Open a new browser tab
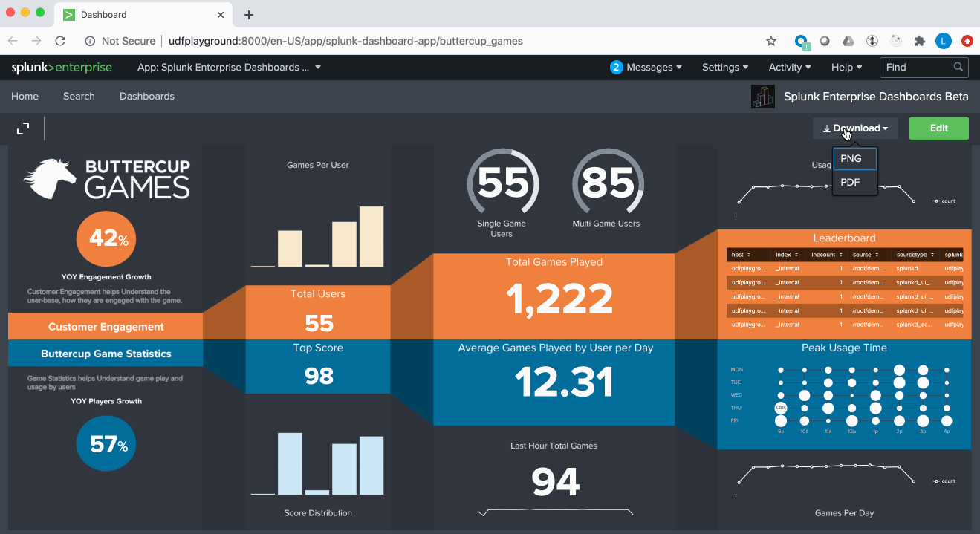 coord(249,15)
